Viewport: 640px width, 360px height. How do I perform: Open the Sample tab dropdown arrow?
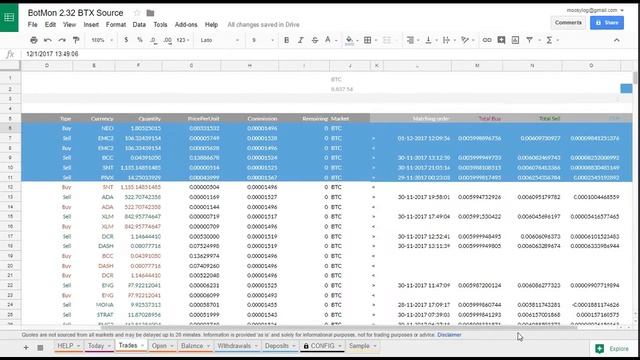[x=375, y=346]
